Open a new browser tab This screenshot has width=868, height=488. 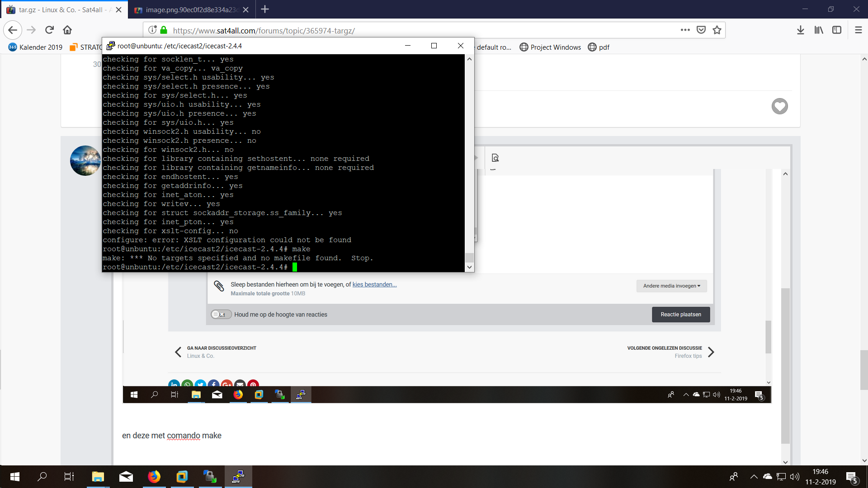[265, 9]
